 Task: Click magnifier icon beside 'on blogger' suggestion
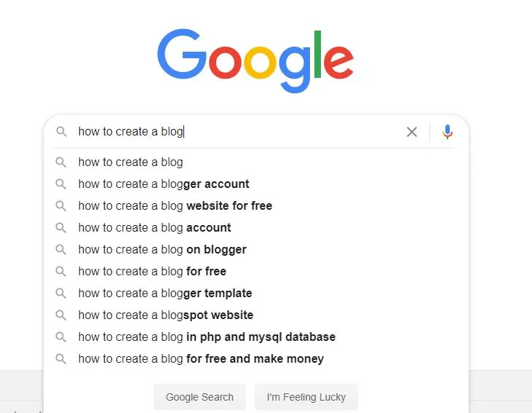pos(61,250)
